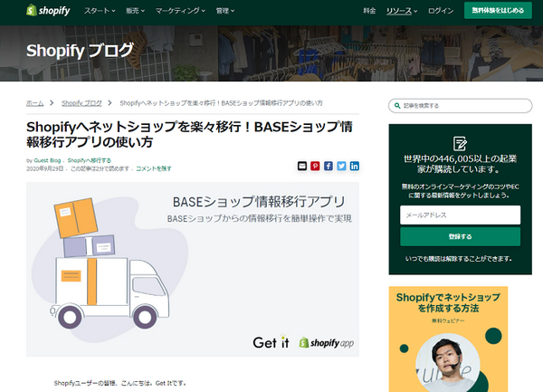Click the Shopify logo in header
The height and width of the screenshot is (392, 543).
pos(48,10)
